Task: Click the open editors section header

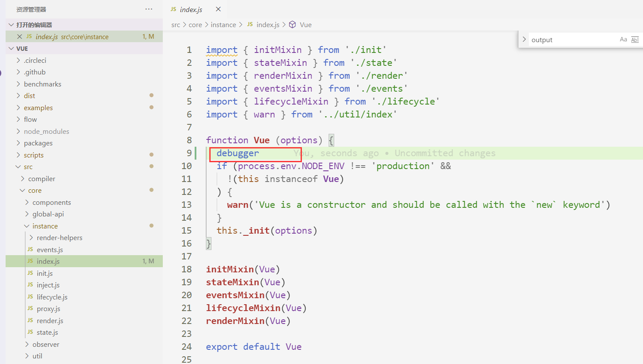Action: coord(84,25)
